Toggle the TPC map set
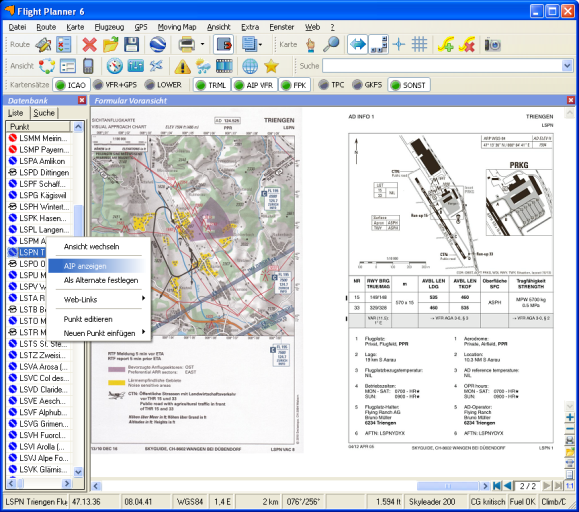This screenshot has width=579, height=512. (331, 85)
